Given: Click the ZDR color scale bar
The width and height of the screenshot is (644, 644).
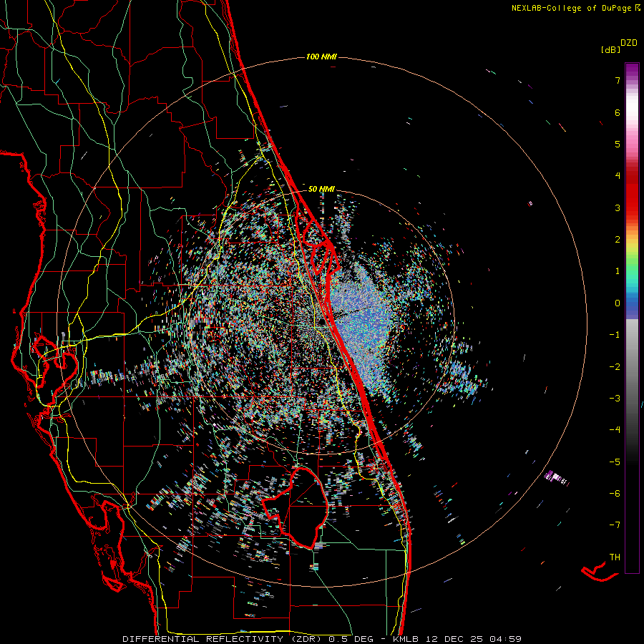Looking at the screenshot, I should 632,318.
